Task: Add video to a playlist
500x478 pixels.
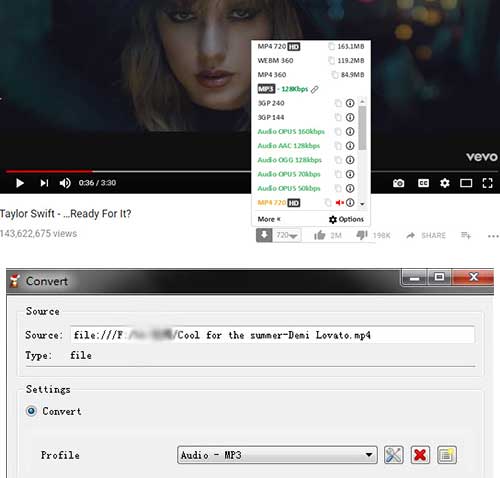Action: point(466,236)
